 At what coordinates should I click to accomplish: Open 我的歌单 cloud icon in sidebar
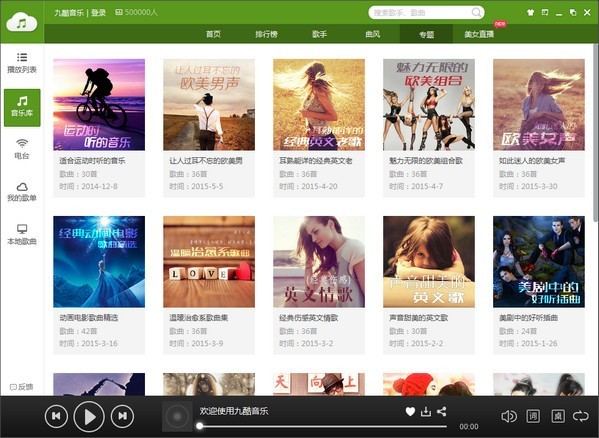22,187
